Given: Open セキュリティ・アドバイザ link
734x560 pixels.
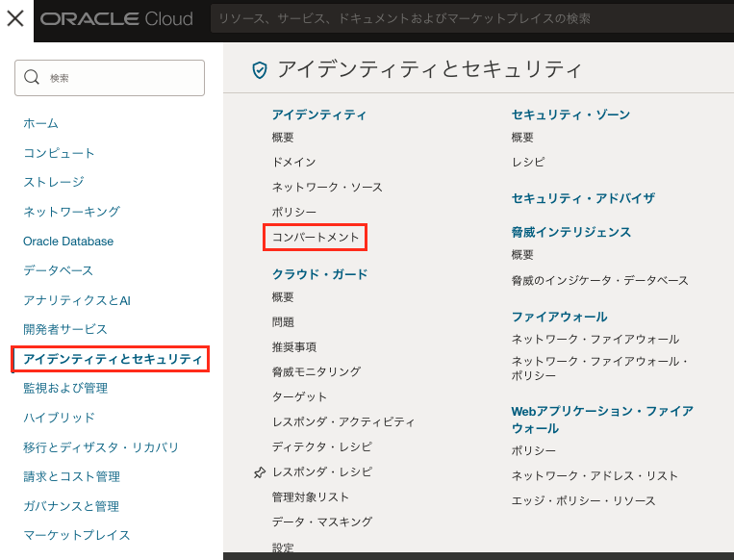Looking at the screenshot, I should (583, 198).
